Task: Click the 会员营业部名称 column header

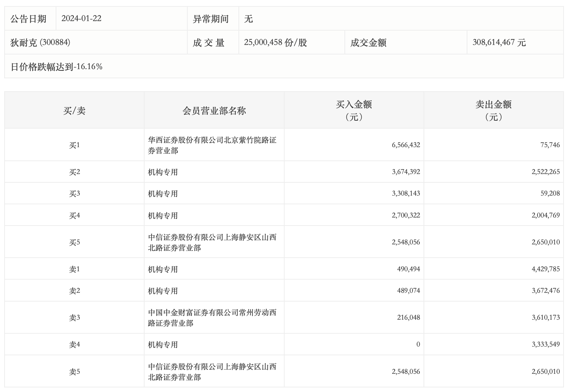Action: click(x=214, y=110)
